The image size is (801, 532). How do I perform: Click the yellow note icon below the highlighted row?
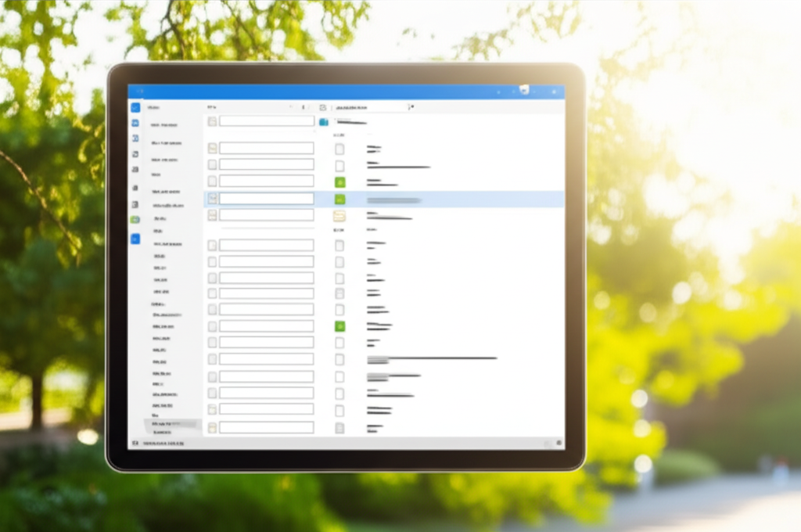click(x=339, y=216)
